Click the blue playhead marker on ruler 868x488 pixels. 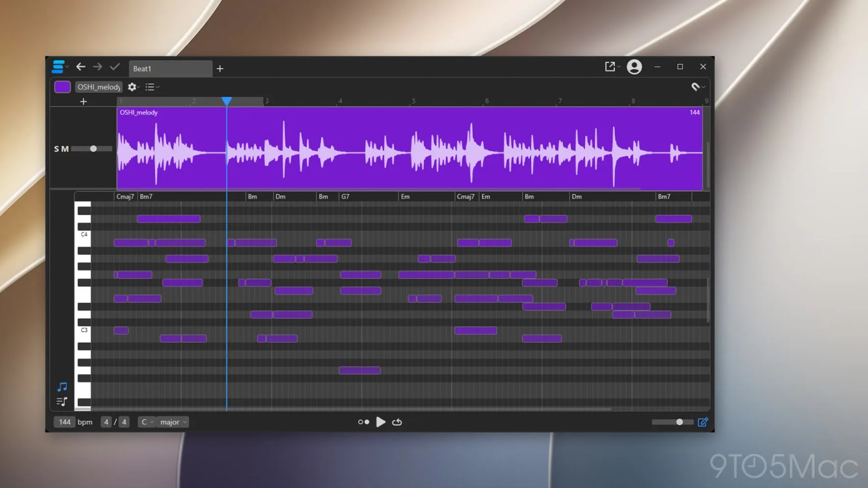click(x=227, y=101)
